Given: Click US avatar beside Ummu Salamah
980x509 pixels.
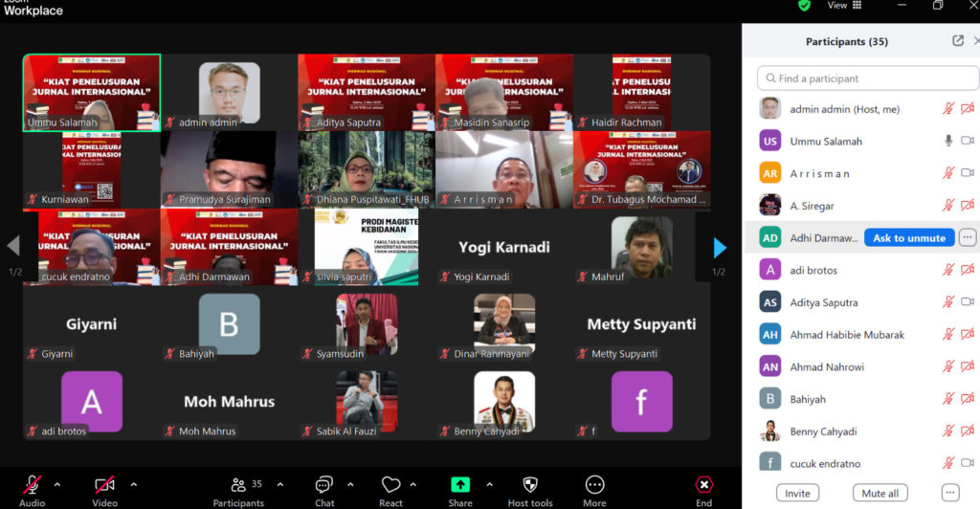Looking at the screenshot, I should click(x=770, y=142).
